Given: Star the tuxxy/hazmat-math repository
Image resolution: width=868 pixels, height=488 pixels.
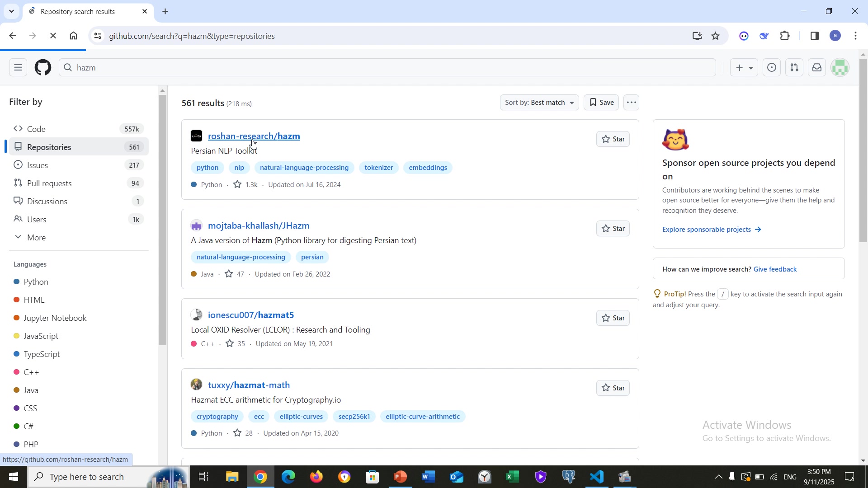Looking at the screenshot, I should coord(613,388).
